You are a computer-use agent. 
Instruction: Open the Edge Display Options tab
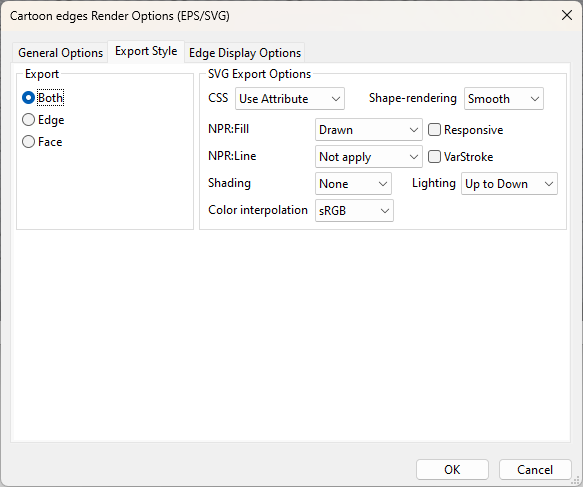[x=245, y=53]
